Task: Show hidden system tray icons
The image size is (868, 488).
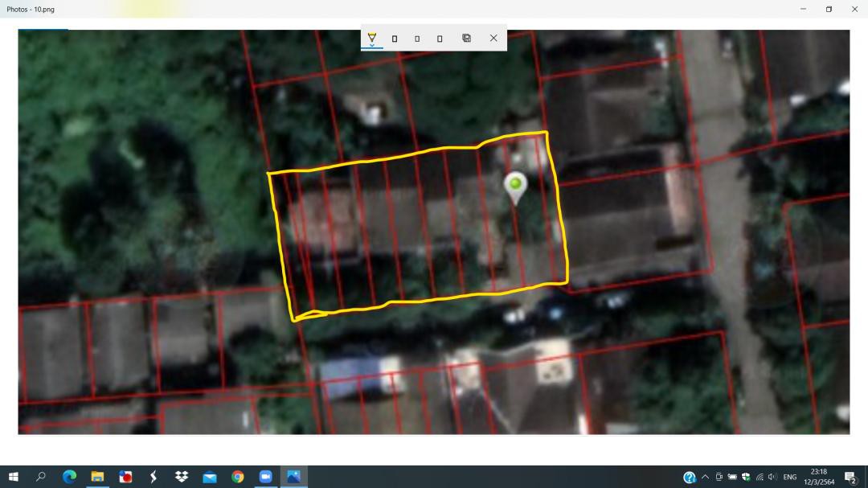Action: [705, 477]
